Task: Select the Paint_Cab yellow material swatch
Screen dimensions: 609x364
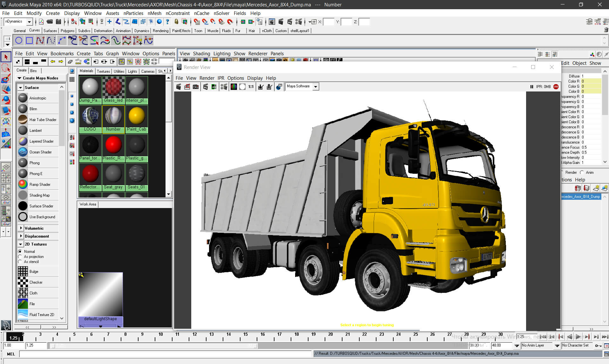Action: [137, 118]
